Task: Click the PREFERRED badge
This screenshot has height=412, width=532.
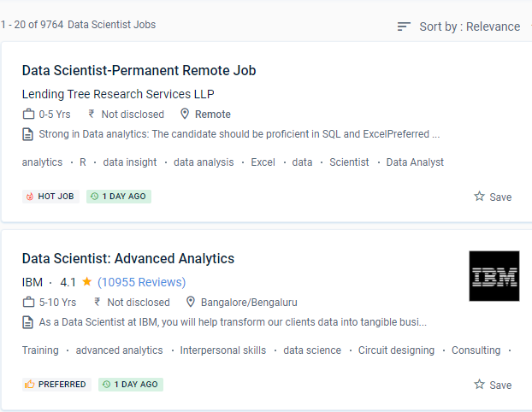Action: pos(56,385)
